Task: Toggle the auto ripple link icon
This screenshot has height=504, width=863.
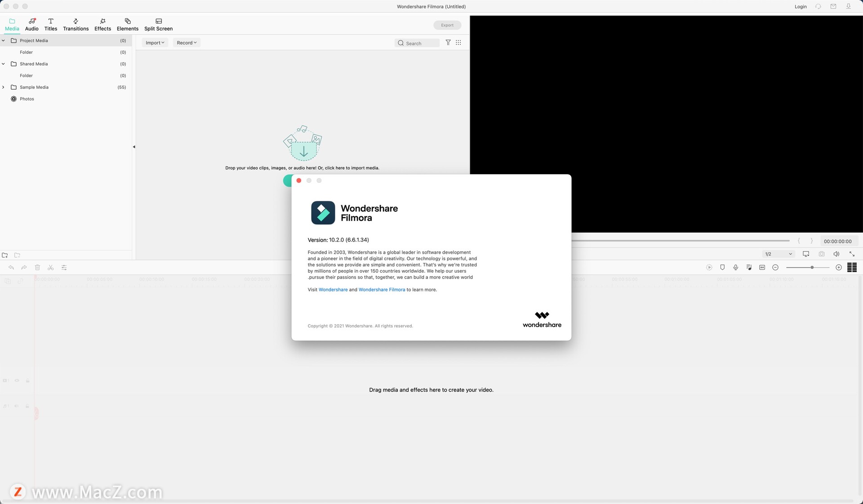Action: coord(20,281)
